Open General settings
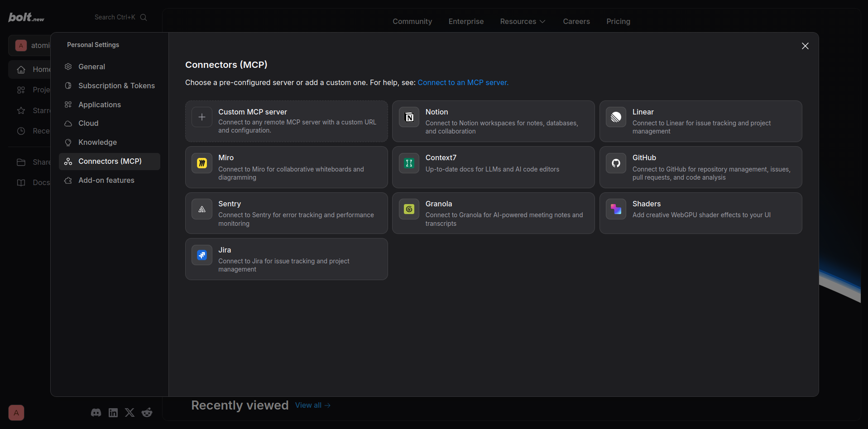Image resolution: width=868 pixels, height=429 pixels. tap(110, 67)
